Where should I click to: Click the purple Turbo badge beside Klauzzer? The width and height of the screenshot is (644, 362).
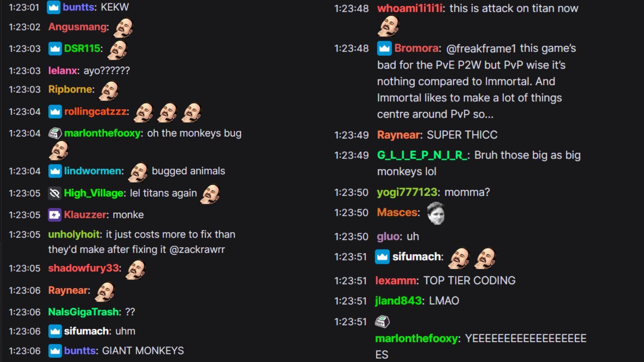coord(55,215)
